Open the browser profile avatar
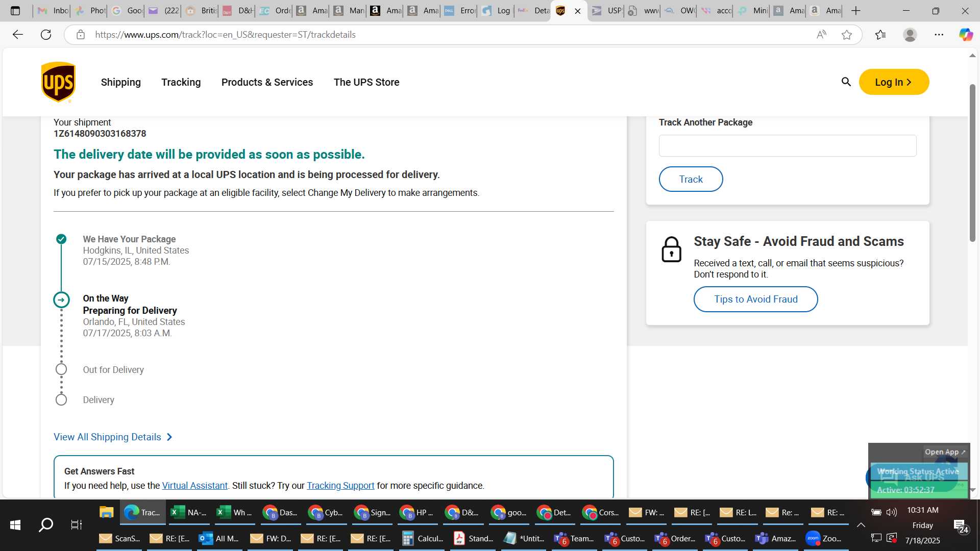The image size is (980, 551). tap(910, 35)
